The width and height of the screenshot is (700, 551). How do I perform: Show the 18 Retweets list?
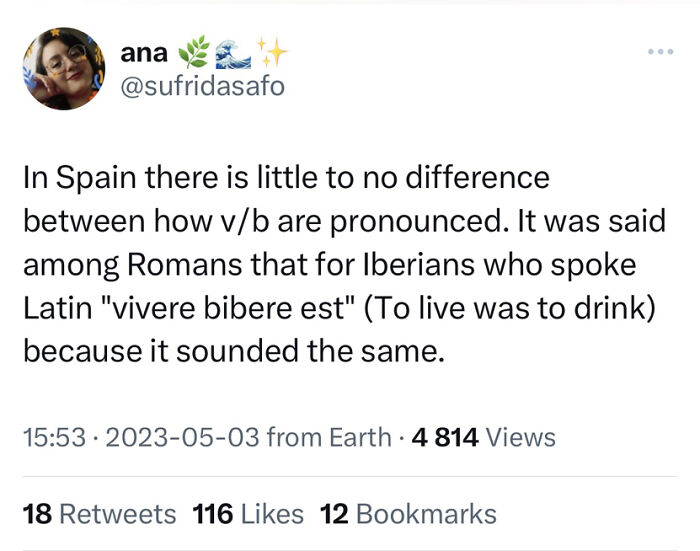(99, 514)
